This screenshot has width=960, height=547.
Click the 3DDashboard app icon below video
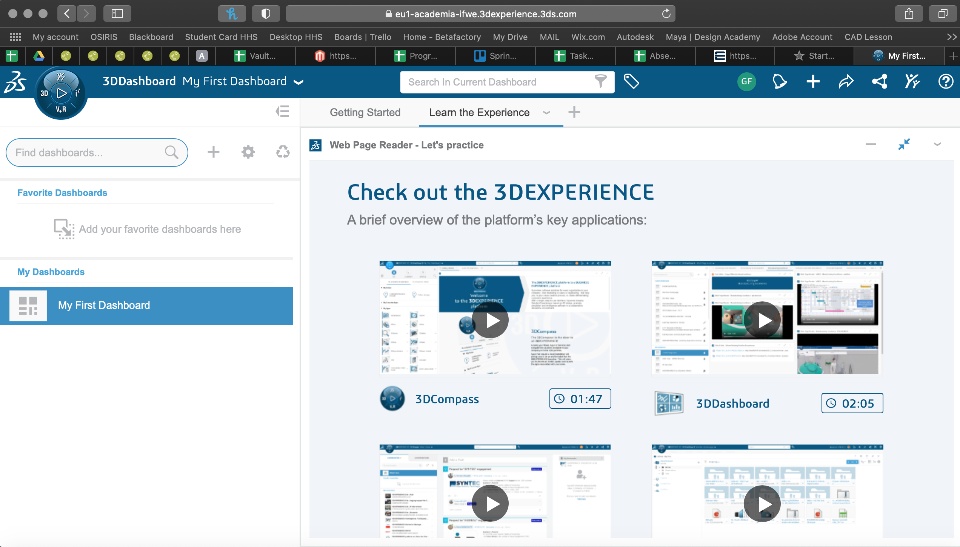click(x=669, y=403)
